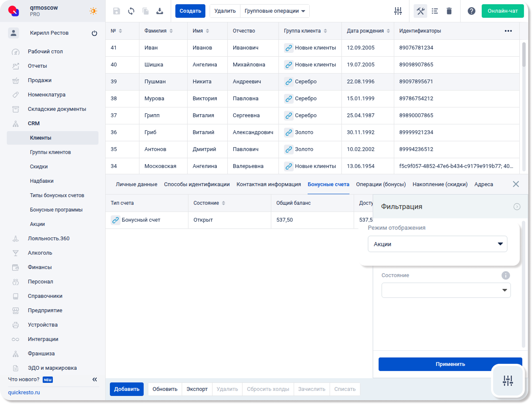Collapse the sidebar with double chevron

click(95, 379)
